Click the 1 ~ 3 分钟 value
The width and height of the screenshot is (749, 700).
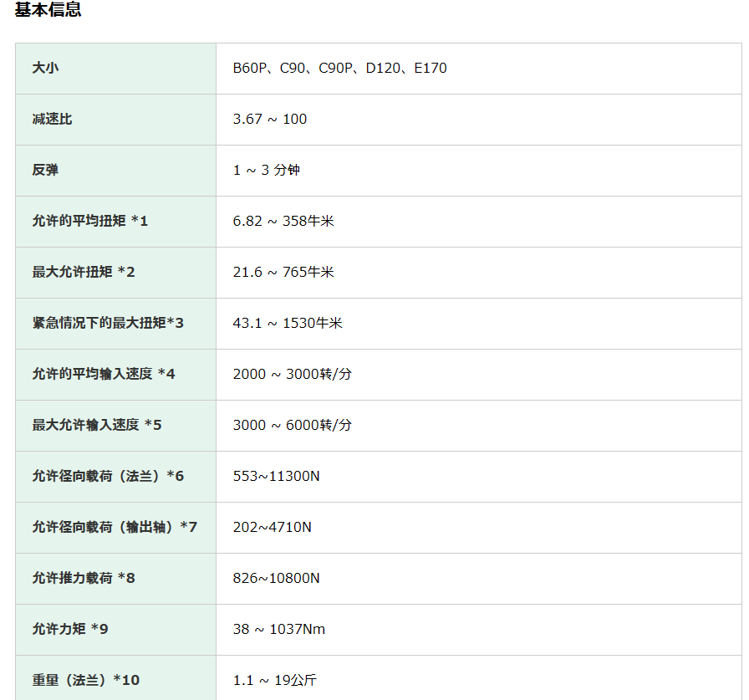267,170
